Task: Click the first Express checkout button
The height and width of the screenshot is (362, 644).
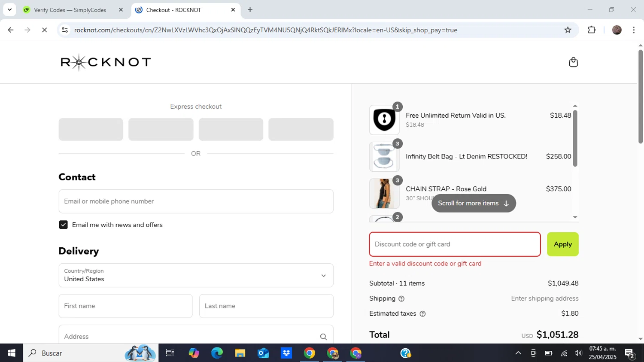Action: tap(91, 129)
